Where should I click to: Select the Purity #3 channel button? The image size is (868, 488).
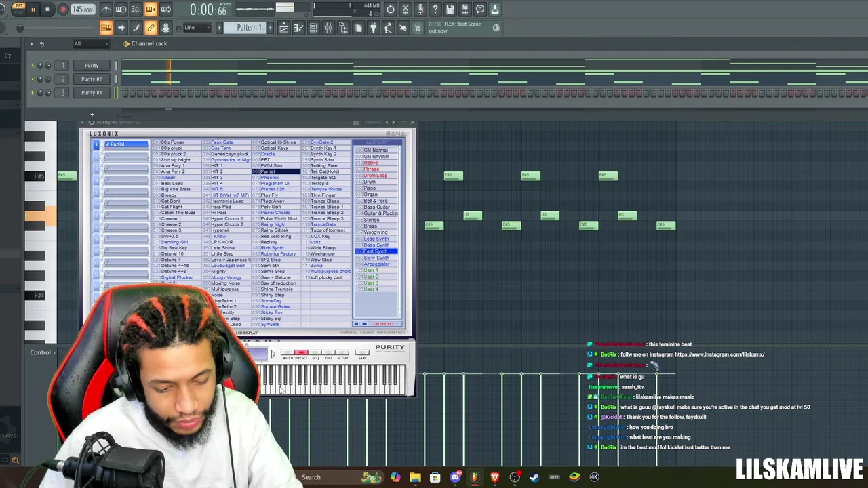tap(92, 93)
